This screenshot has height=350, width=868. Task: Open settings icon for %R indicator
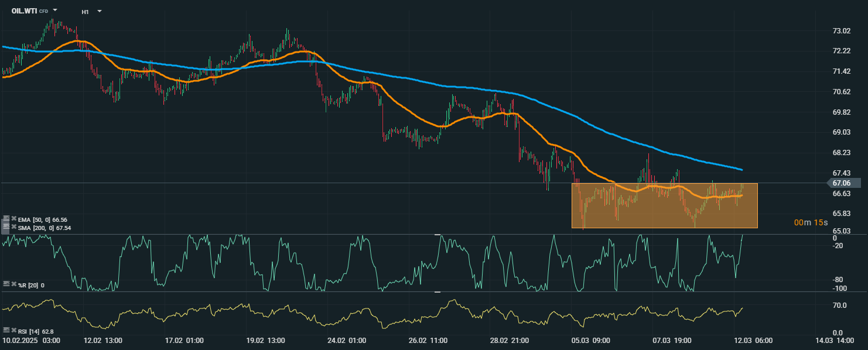tap(6, 284)
